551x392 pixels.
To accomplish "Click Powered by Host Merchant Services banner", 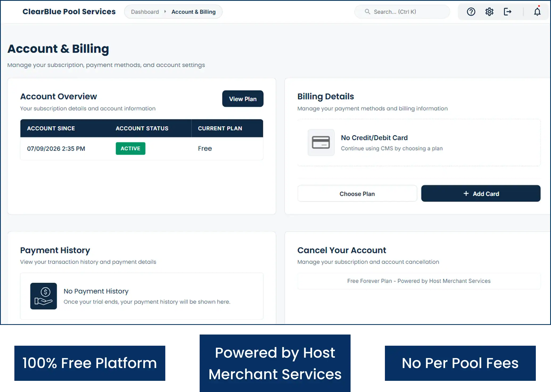I will [275, 363].
